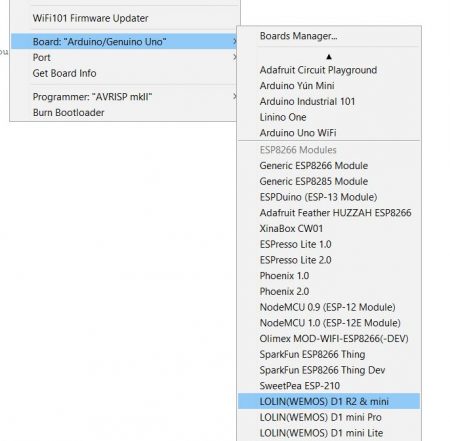Expand the Port submenu arrow
The width and height of the screenshot is (450, 441).
pyautogui.click(x=235, y=57)
